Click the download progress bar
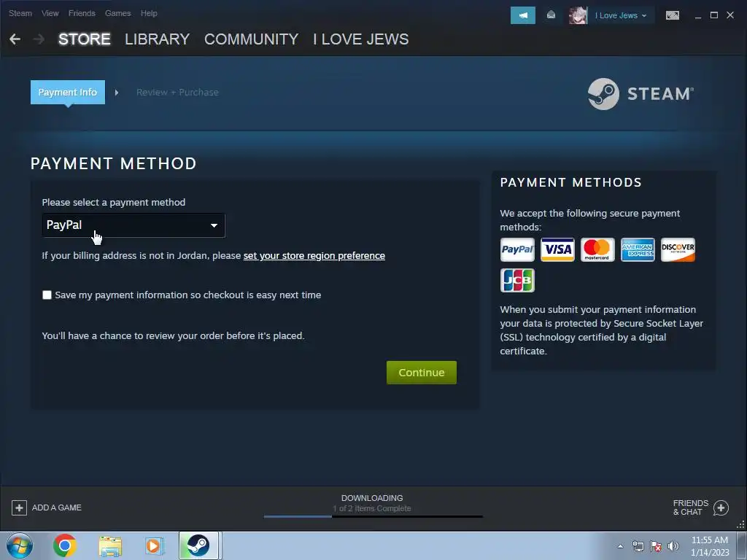This screenshot has width=747, height=560. [373, 516]
